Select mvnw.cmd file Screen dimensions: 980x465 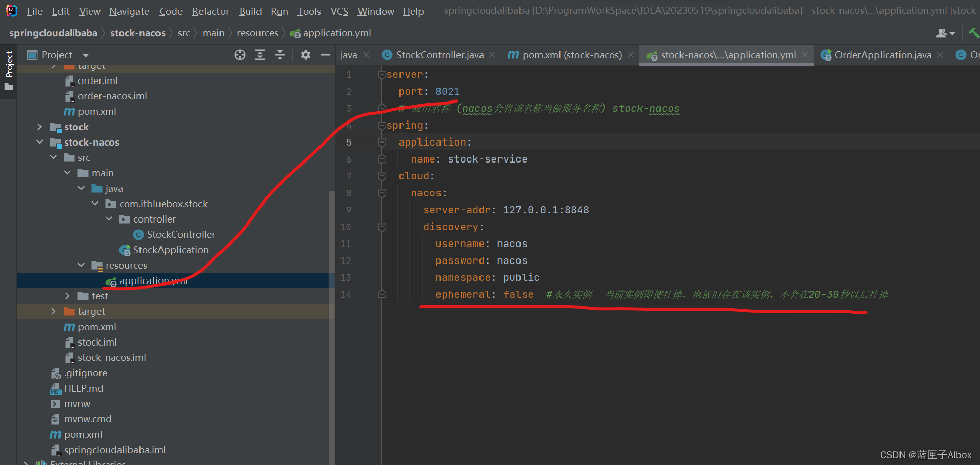pos(88,419)
